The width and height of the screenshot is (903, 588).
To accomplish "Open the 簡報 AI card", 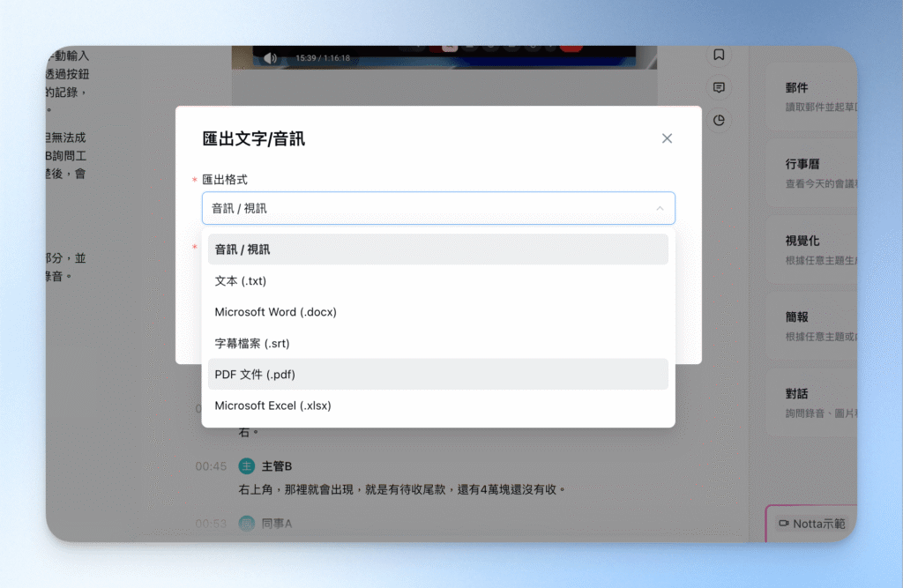I will (813, 326).
